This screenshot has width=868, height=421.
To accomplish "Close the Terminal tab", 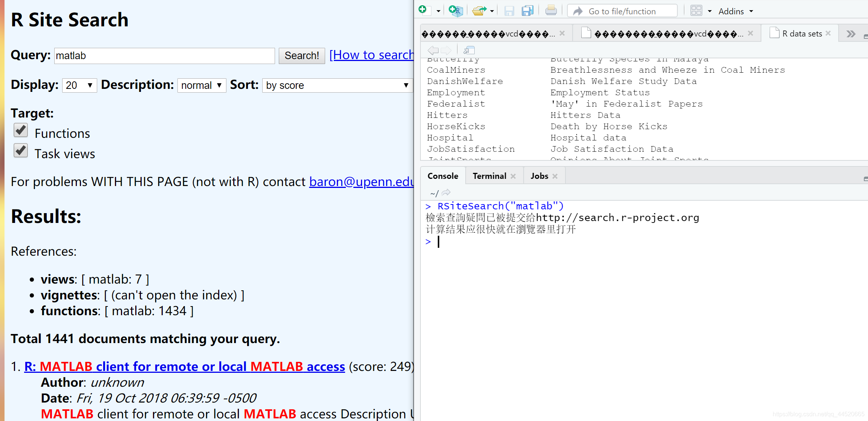I will (513, 176).
